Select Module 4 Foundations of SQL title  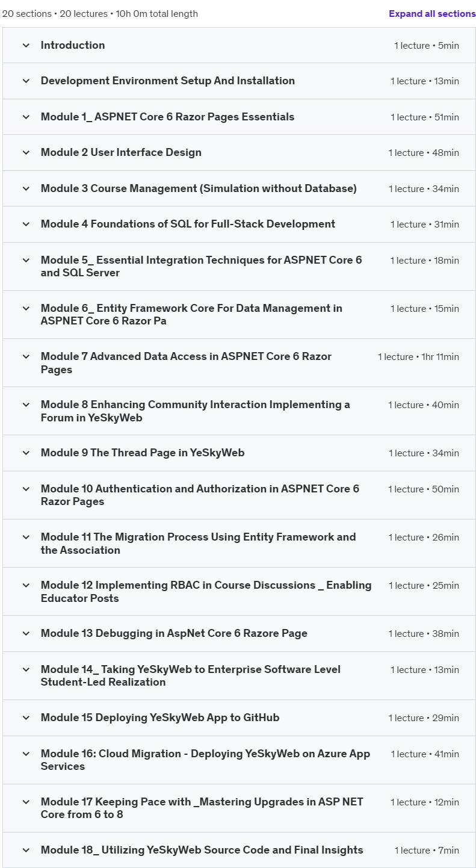click(x=188, y=224)
